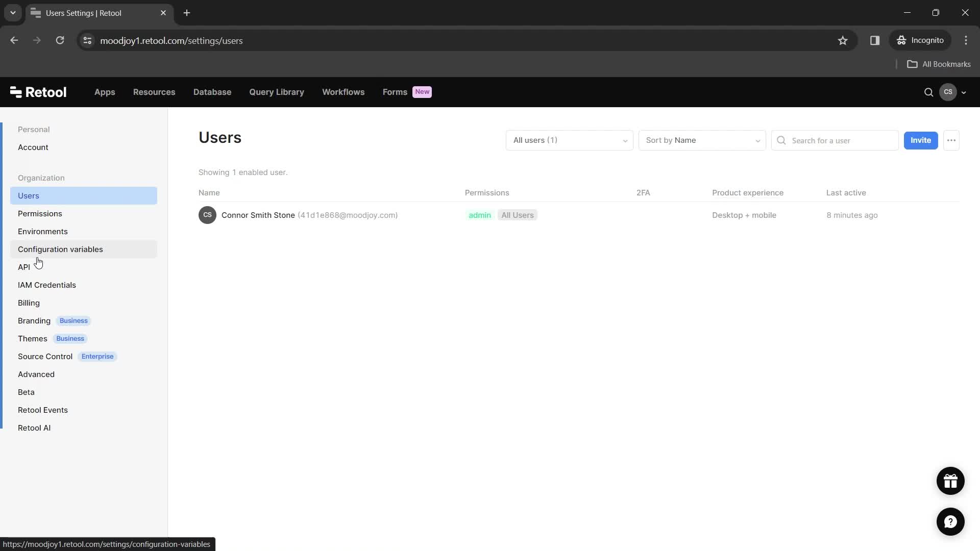Select the Billing settings item
The image size is (980, 551).
tap(29, 303)
